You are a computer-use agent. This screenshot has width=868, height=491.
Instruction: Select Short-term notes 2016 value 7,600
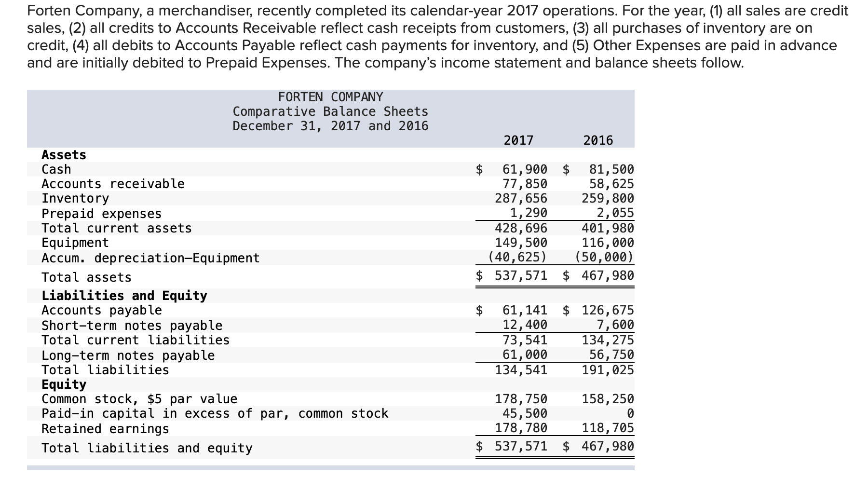click(615, 325)
